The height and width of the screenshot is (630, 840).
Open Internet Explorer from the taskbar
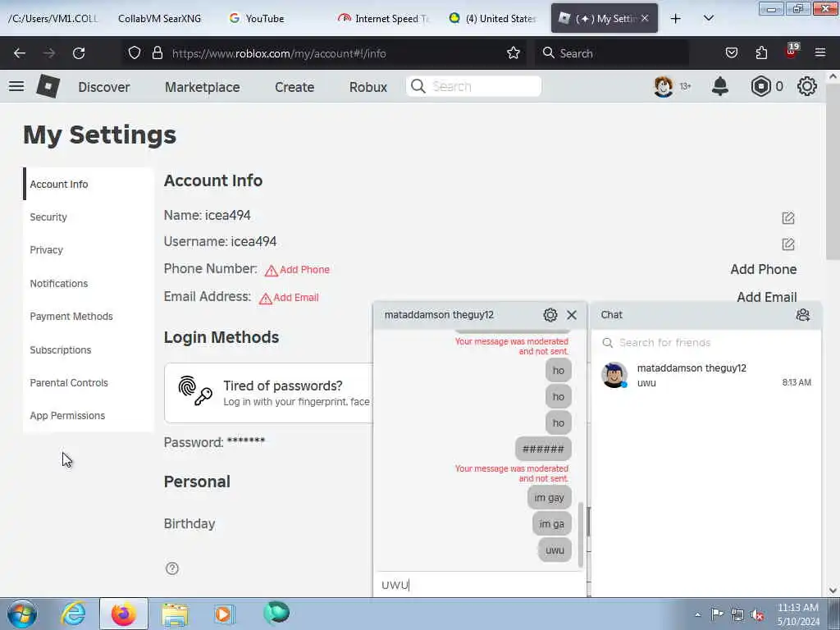tap(73, 614)
